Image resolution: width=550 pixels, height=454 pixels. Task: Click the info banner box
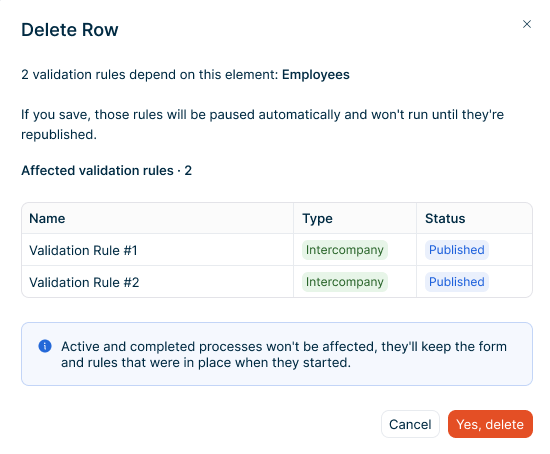[277, 354]
